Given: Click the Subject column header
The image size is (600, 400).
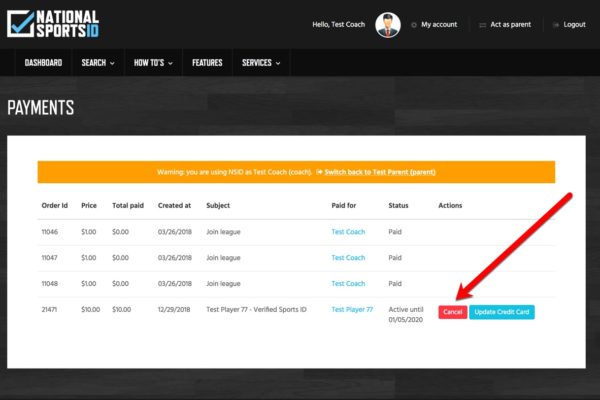Looking at the screenshot, I should coord(218,206).
